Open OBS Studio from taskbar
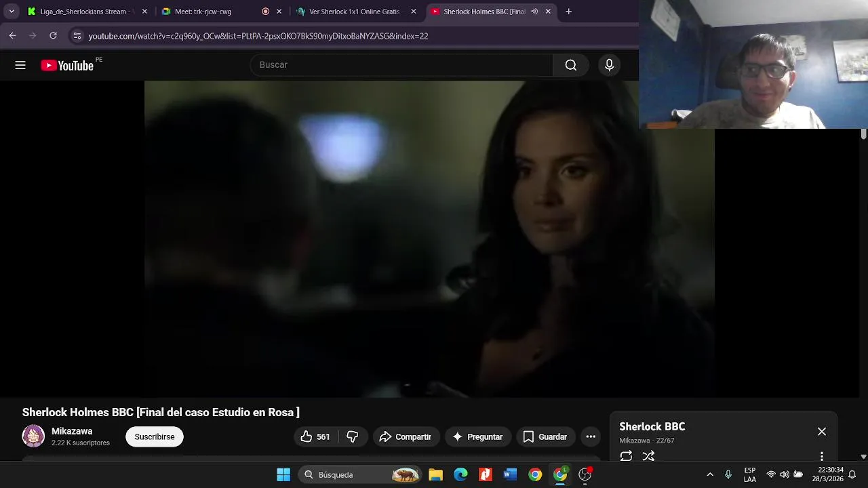 click(585, 474)
